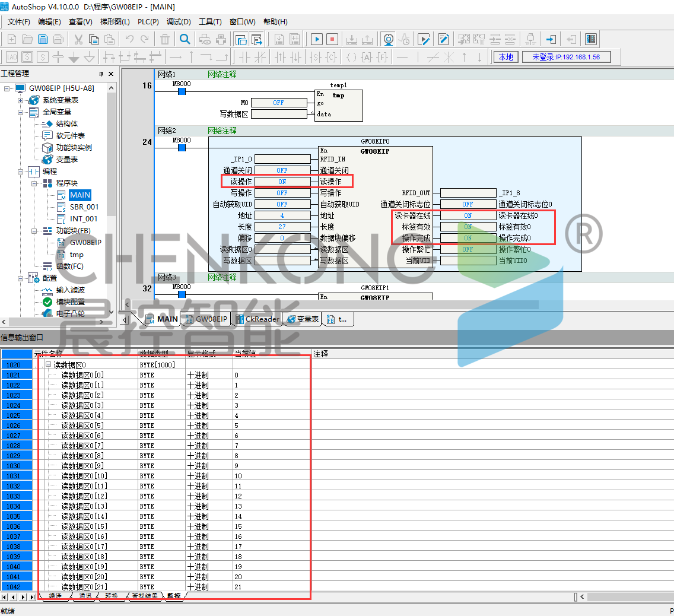674x616 pixels.
Task: Collapse the 读数据区0 array in monitor table
Action: tap(49, 364)
